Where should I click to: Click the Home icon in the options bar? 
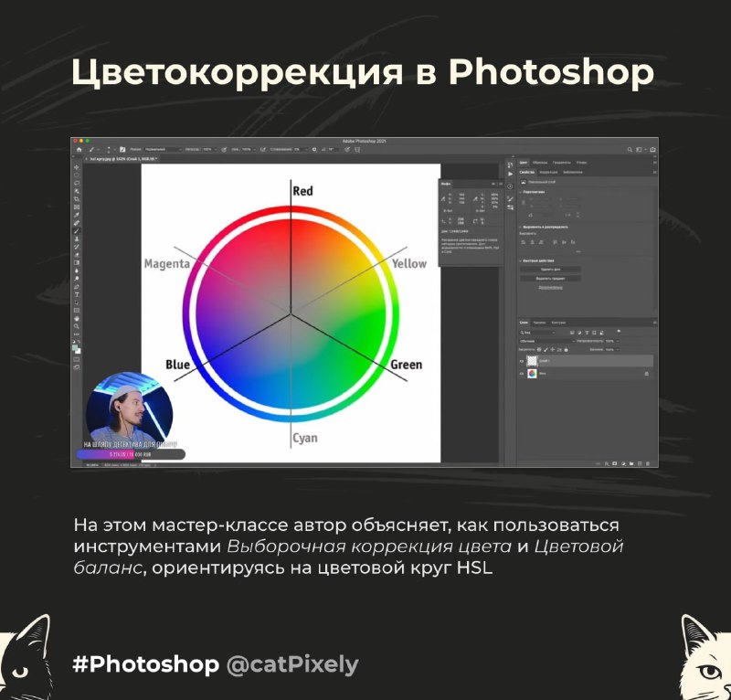click(79, 150)
